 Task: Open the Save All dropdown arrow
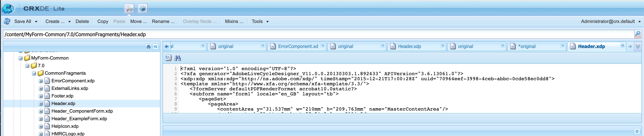[x=36, y=22]
